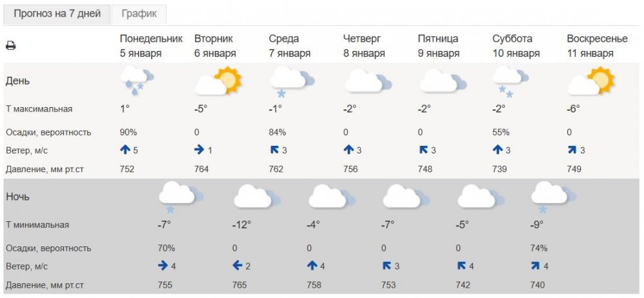Viewport: 644px width, 298px height.
Task: Click Sunday's sunny cloud icon
Action: click(589, 81)
